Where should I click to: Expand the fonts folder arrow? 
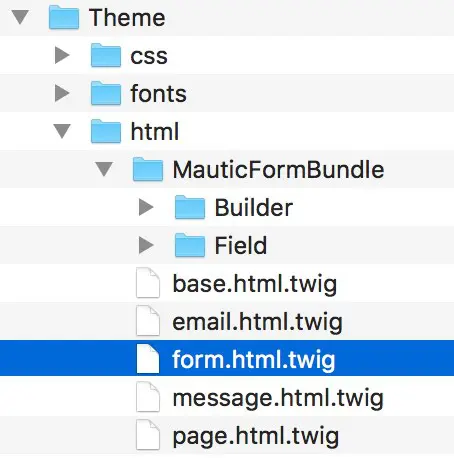tap(62, 93)
